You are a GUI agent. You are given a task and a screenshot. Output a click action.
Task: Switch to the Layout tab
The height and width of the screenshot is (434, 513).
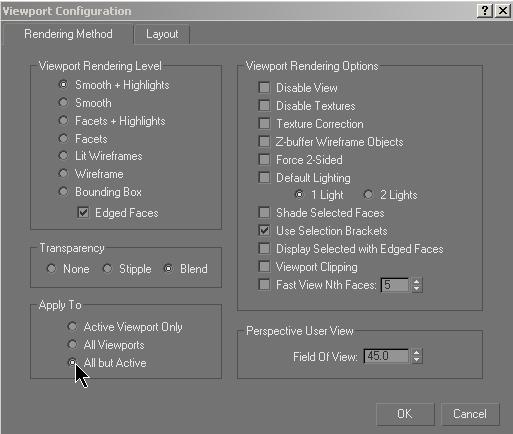point(162,34)
